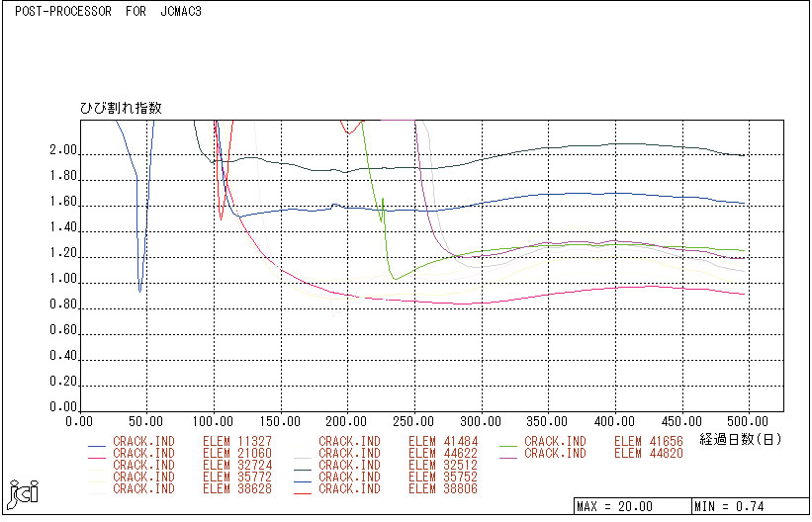
Task: Click y-axis tick label 0.20
Action: point(63,383)
